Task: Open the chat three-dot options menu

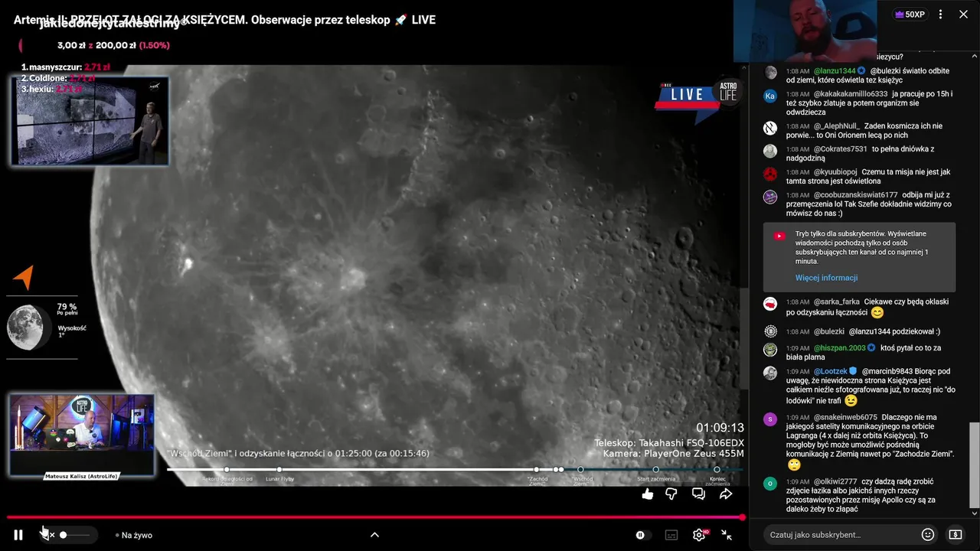Action: [x=941, y=14]
